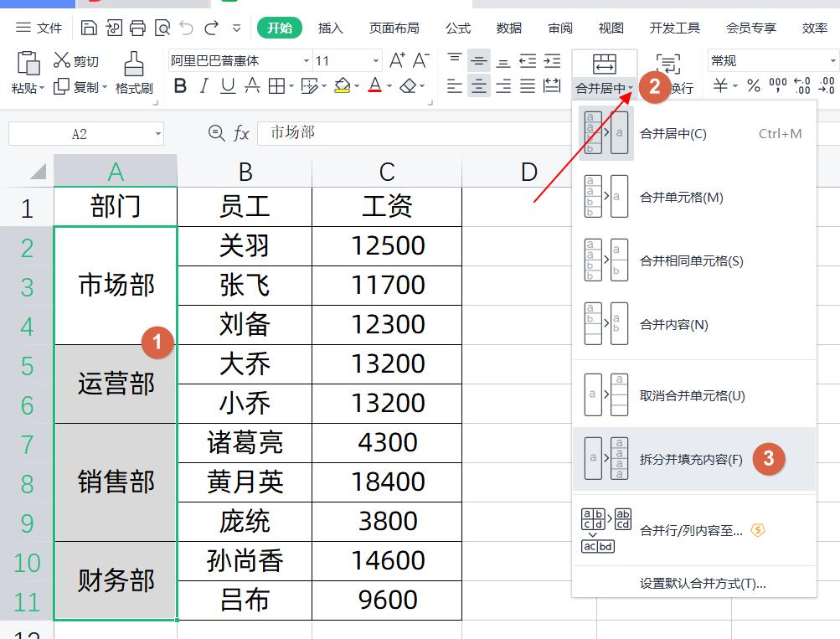
Task: Apply percent style with the % icon
Action: click(754, 85)
